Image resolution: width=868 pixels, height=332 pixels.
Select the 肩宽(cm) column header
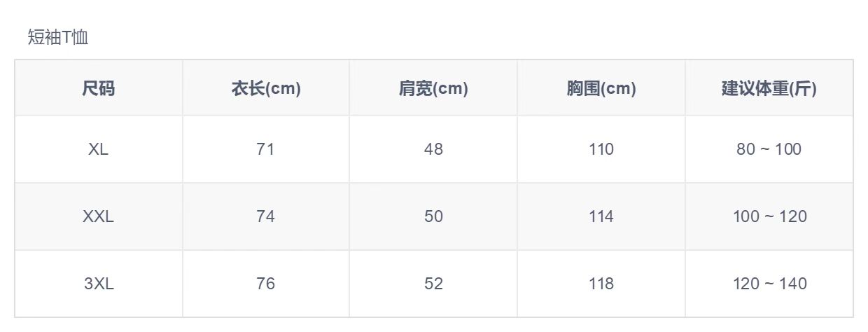[x=433, y=89]
